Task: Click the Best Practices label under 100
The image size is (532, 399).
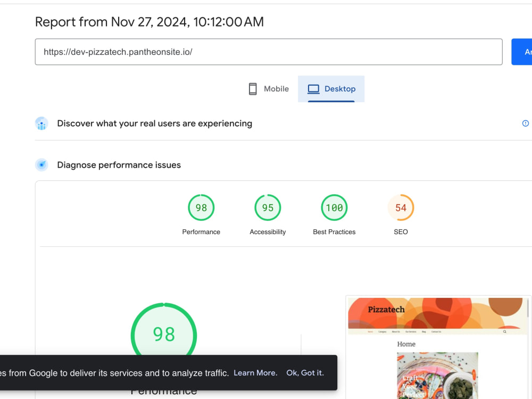Action: click(x=334, y=232)
